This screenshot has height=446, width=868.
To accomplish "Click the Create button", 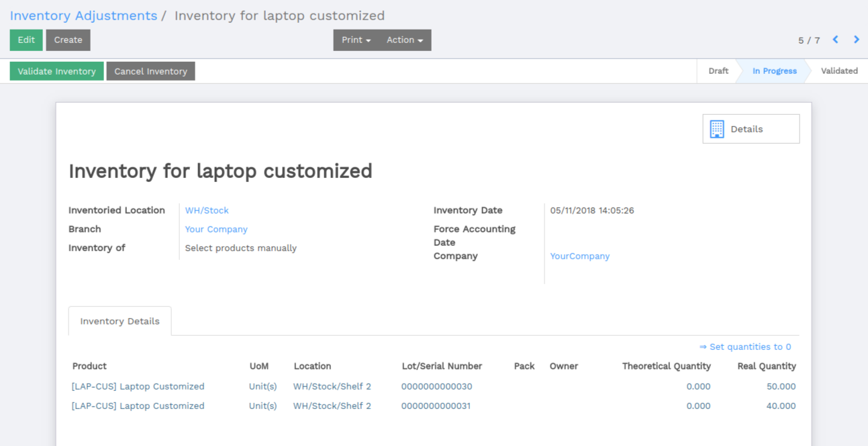I will [x=68, y=40].
